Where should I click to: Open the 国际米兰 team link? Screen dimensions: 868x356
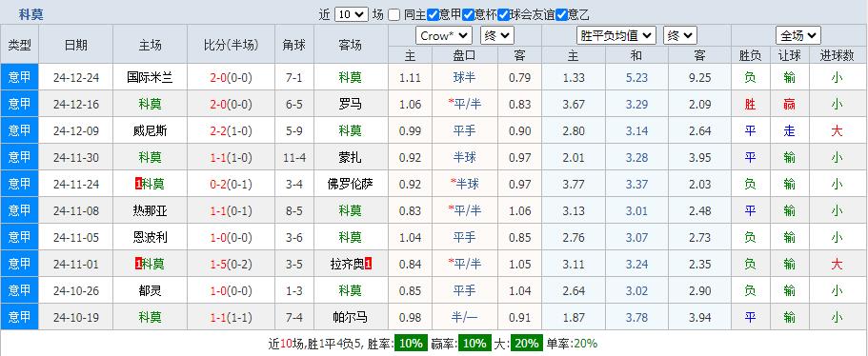click(150, 77)
